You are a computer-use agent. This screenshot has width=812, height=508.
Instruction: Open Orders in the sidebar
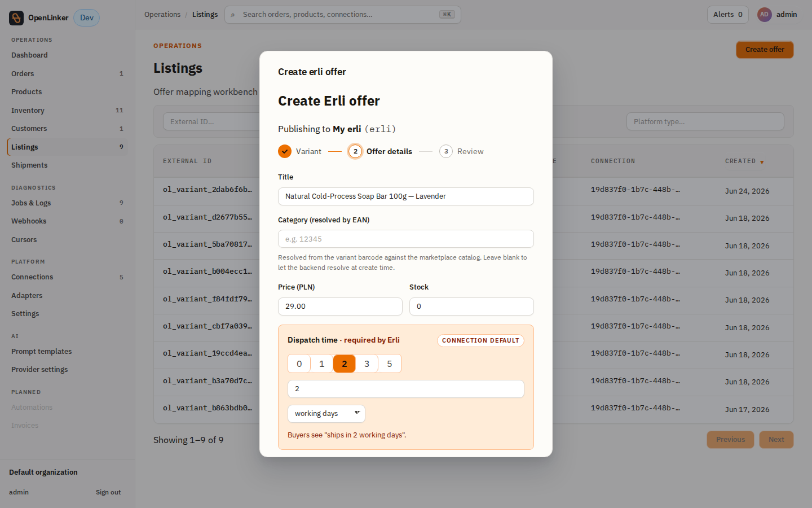[x=67, y=73]
